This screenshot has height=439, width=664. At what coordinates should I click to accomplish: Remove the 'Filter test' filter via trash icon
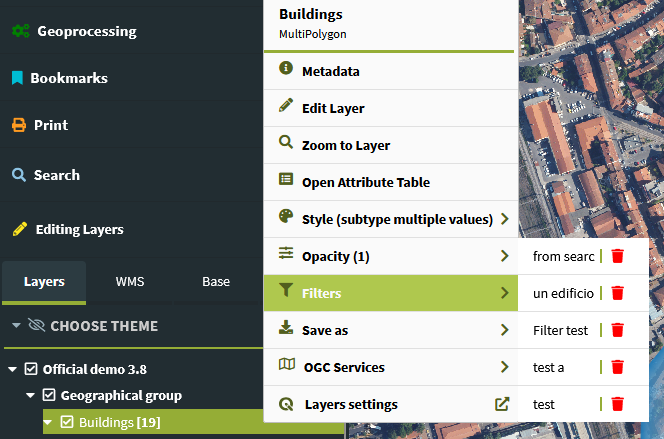pos(617,330)
